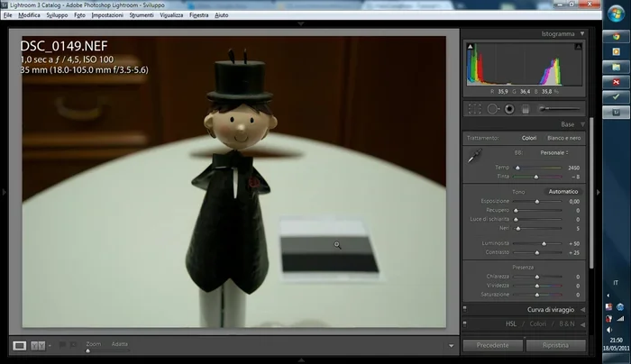Click the before/after comparison view icon

tap(39, 345)
